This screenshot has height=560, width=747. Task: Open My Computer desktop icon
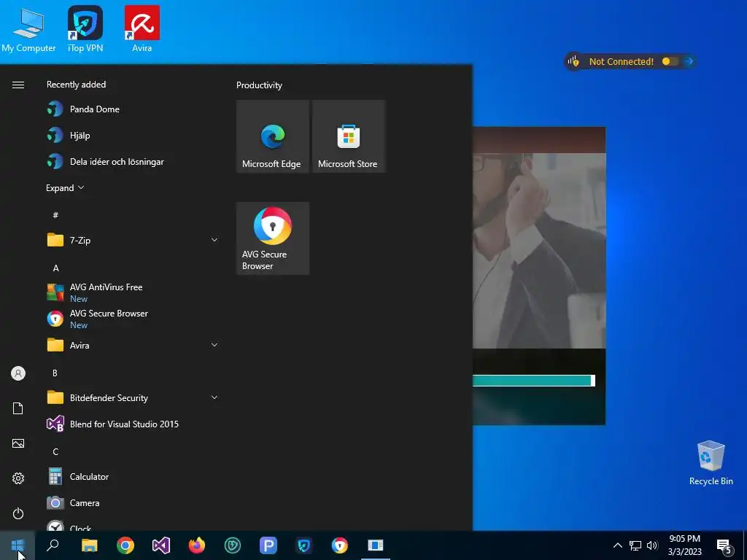coord(28,29)
